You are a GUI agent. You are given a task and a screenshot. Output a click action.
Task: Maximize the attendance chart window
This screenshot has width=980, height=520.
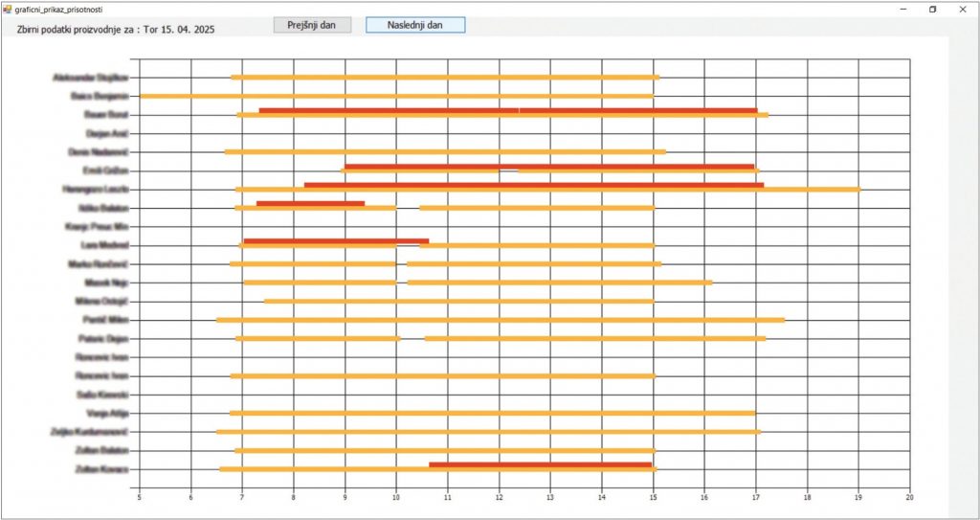click(933, 9)
